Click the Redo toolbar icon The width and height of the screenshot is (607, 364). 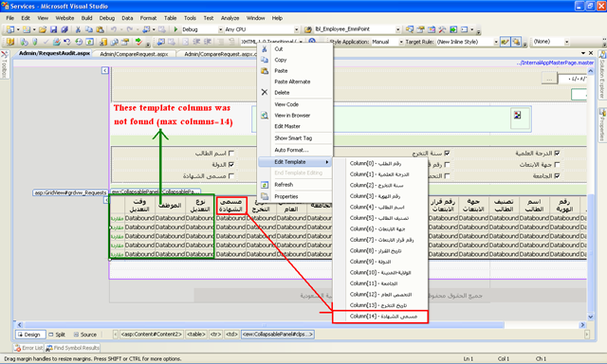(x=130, y=29)
